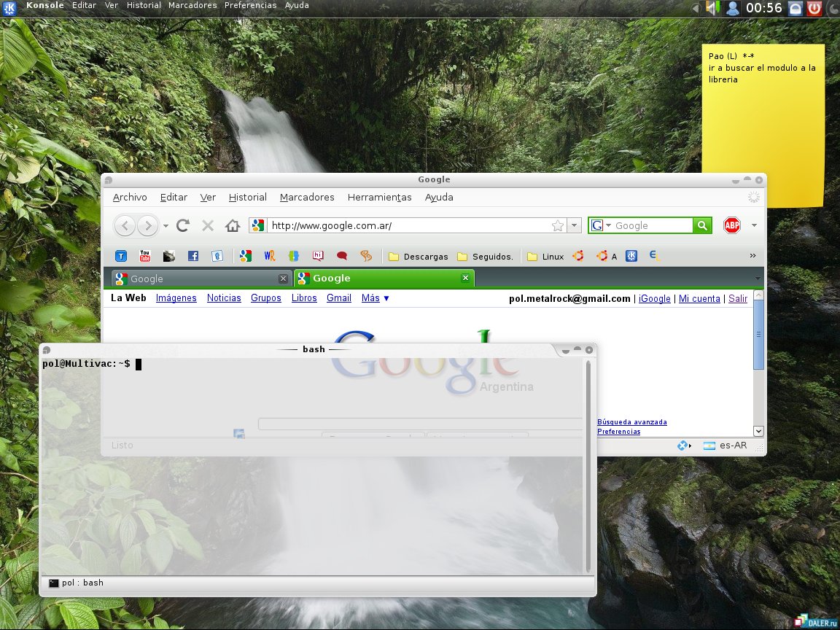The height and width of the screenshot is (630, 840).
Task: Go to the Firefox home page icon
Action: (x=233, y=225)
